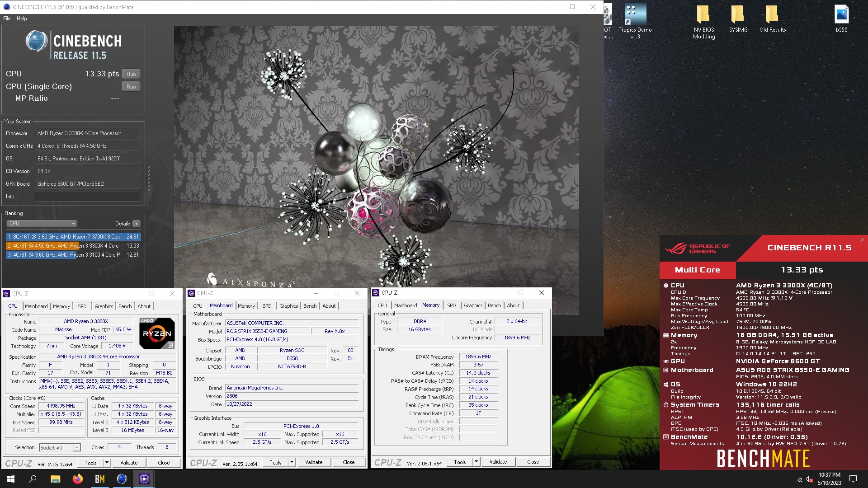Click the Ryzen 3 logo in CPU-Z

(157, 333)
